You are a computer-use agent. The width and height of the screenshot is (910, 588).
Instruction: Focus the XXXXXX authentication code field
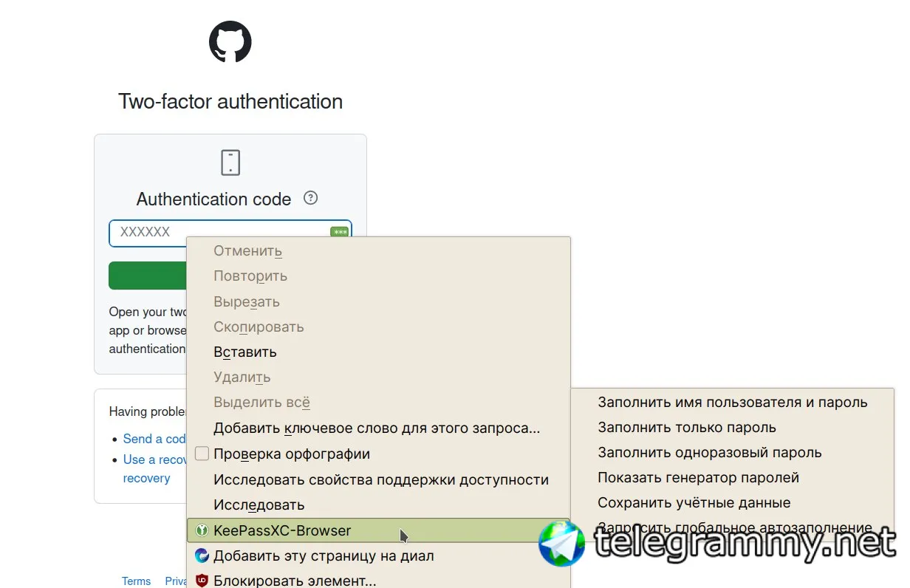pos(230,233)
